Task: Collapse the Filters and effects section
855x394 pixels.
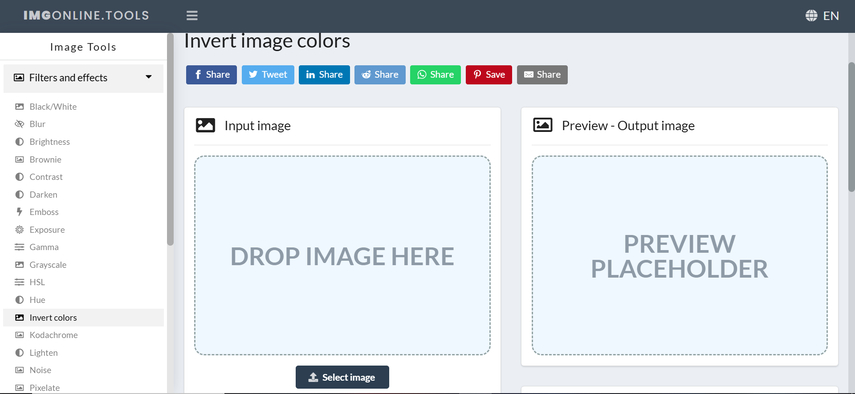Action: [x=148, y=77]
